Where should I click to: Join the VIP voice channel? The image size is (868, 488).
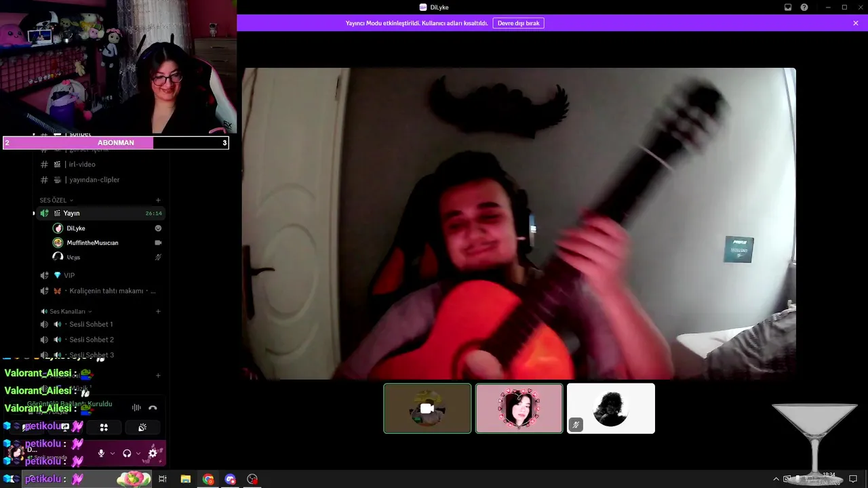coord(100,275)
